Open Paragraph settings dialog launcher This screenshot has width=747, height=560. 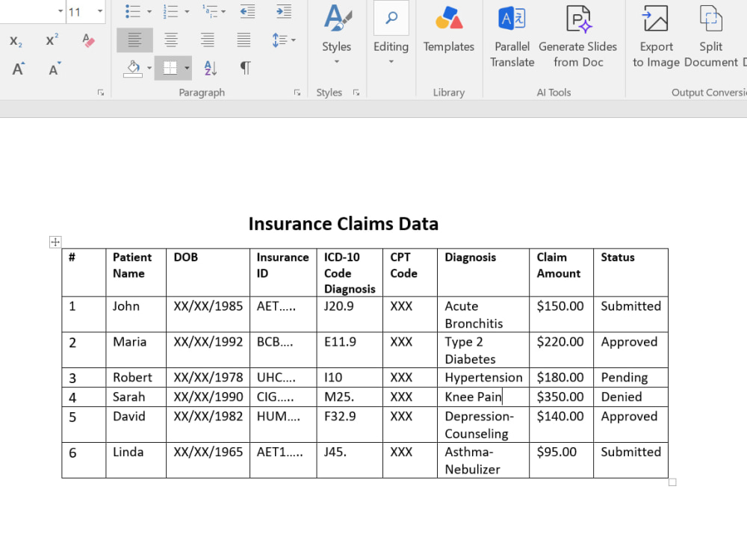(x=297, y=93)
